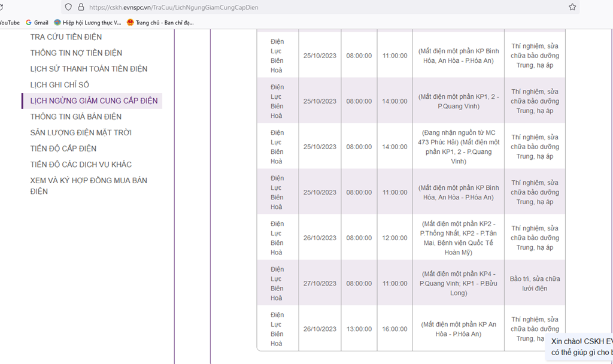
Task: View SẢN LƯỢNG ĐIỆN MẶT TRỜI
Action: [81, 132]
